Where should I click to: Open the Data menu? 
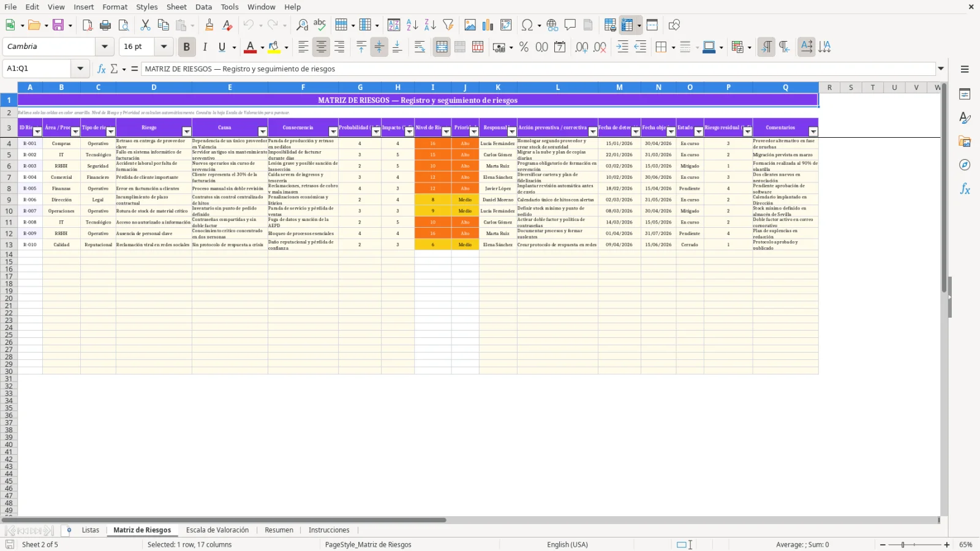[203, 7]
